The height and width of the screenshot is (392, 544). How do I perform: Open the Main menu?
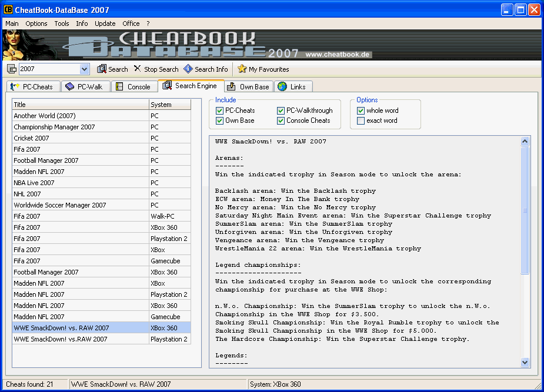coord(12,24)
